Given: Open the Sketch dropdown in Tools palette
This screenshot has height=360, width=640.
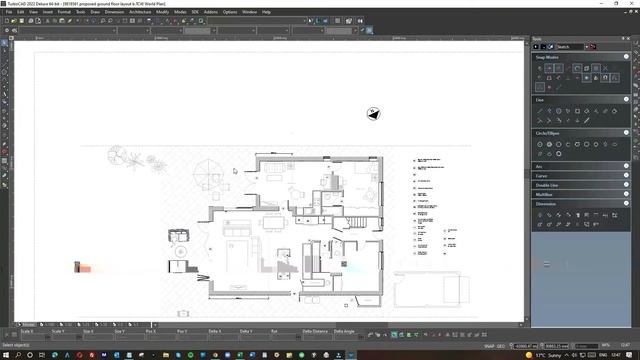Looking at the screenshot, I should [x=587, y=47].
